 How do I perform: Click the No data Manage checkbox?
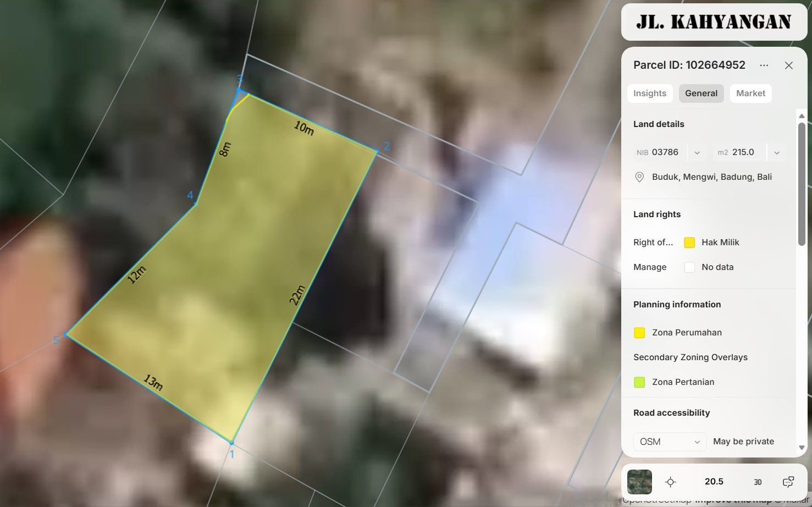[689, 267]
